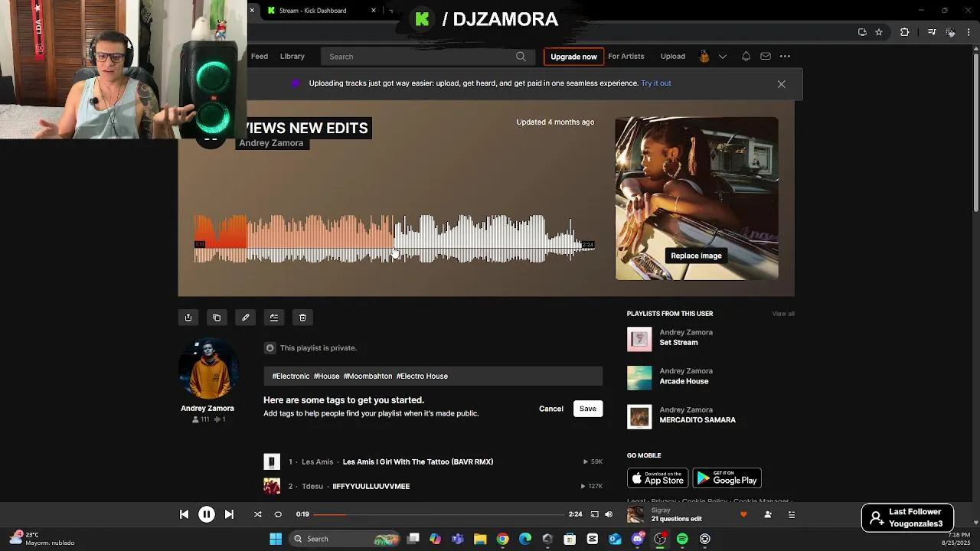Toggle repeat in the player bar
Viewport: 980px width, 551px height.
tap(278, 514)
